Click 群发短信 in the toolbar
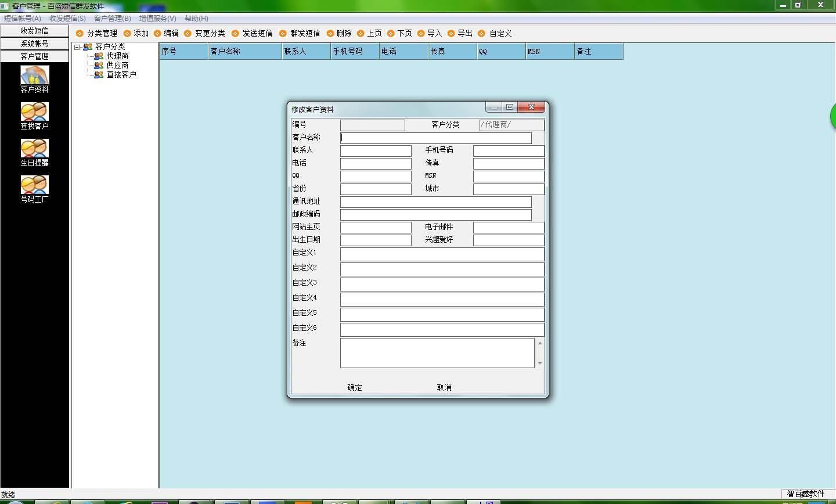The width and height of the screenshot is (836, 504). tap(300, 33)
